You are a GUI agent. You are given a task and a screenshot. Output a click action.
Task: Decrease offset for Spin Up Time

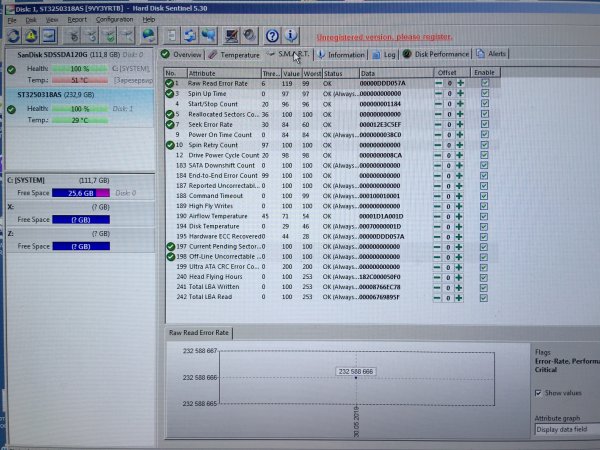tap(439, 94)
